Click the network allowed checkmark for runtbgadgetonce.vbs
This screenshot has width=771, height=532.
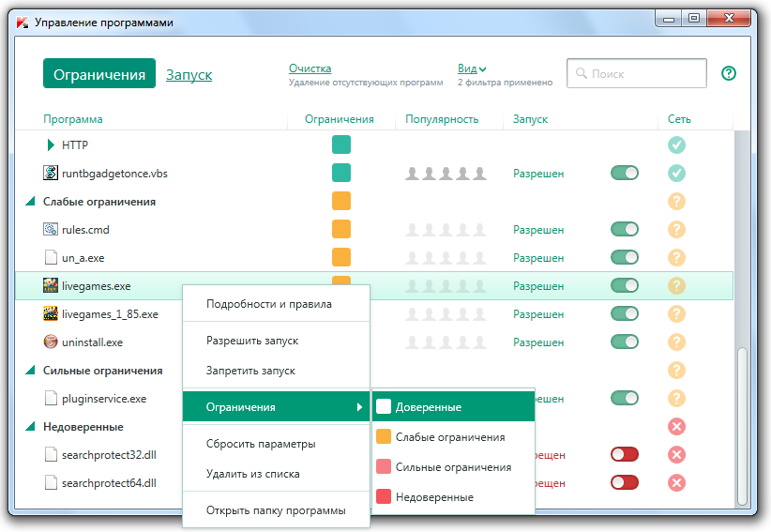pos(676,173)
